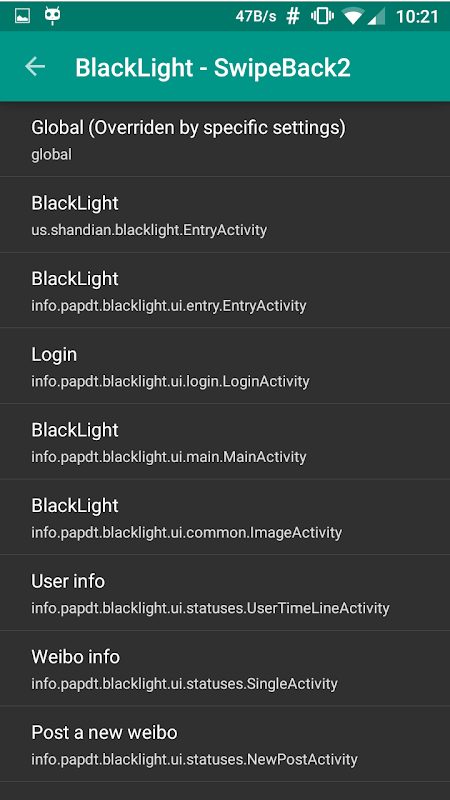This screenshot has height=800, width=450.
Task: Tap the back arrow in the toolbar
Action: pyautogui.click(x=35, y=66)
